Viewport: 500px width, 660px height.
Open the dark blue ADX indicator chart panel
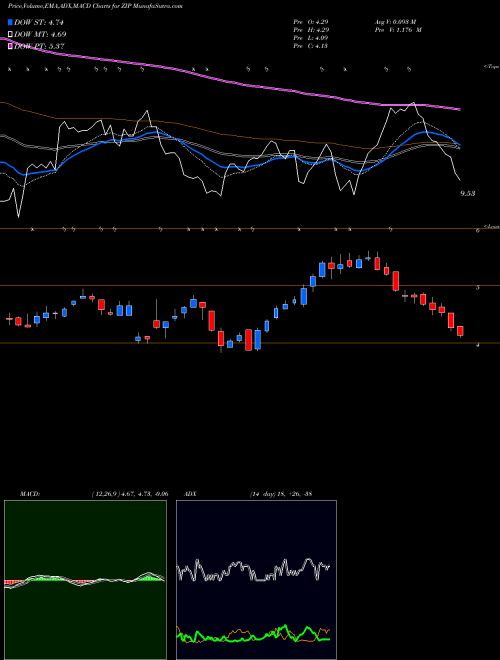coord(256,580)
